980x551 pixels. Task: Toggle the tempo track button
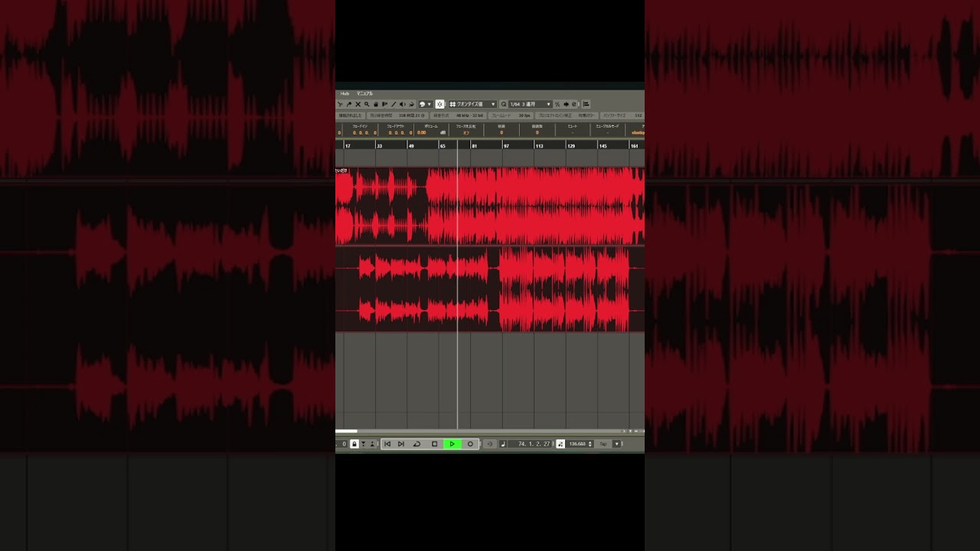560,444
